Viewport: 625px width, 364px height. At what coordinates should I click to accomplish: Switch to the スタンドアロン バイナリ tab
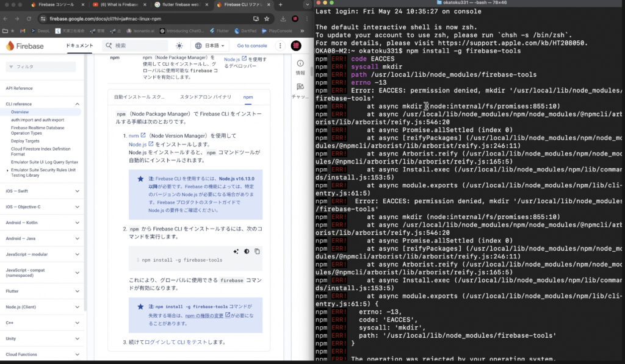point(205,97)
